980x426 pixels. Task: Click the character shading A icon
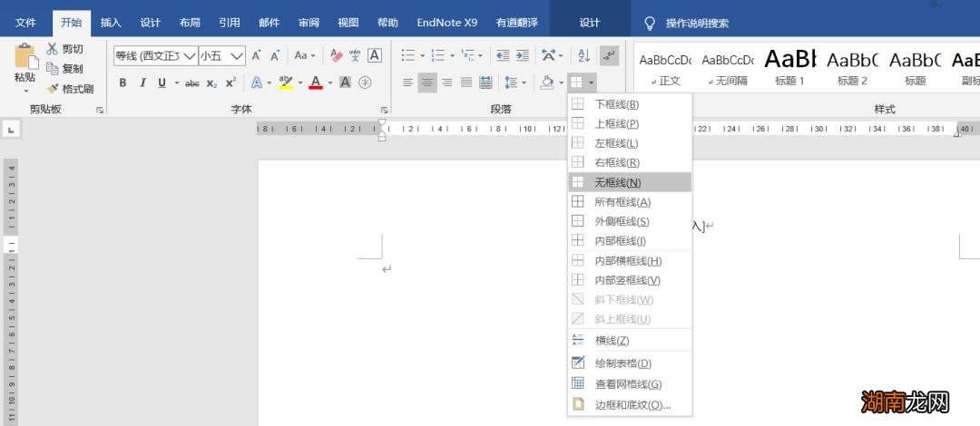click(x=345, y=82)
